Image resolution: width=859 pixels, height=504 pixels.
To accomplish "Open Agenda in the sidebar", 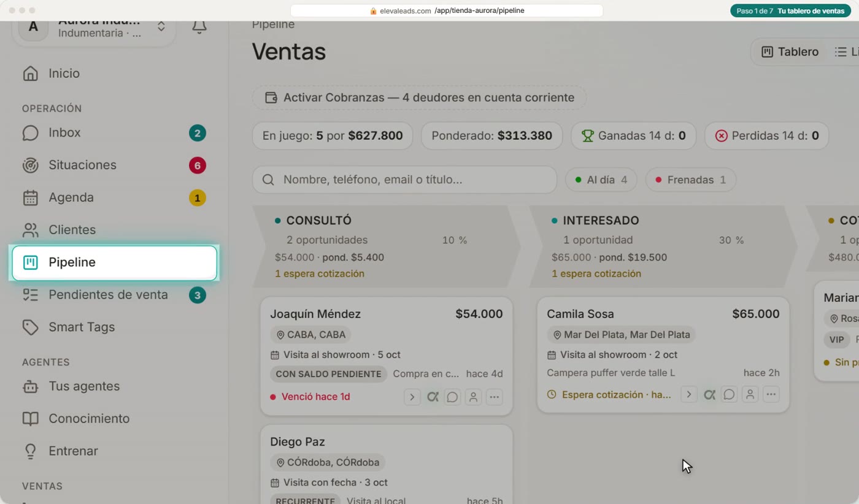I will click(114, 198).
